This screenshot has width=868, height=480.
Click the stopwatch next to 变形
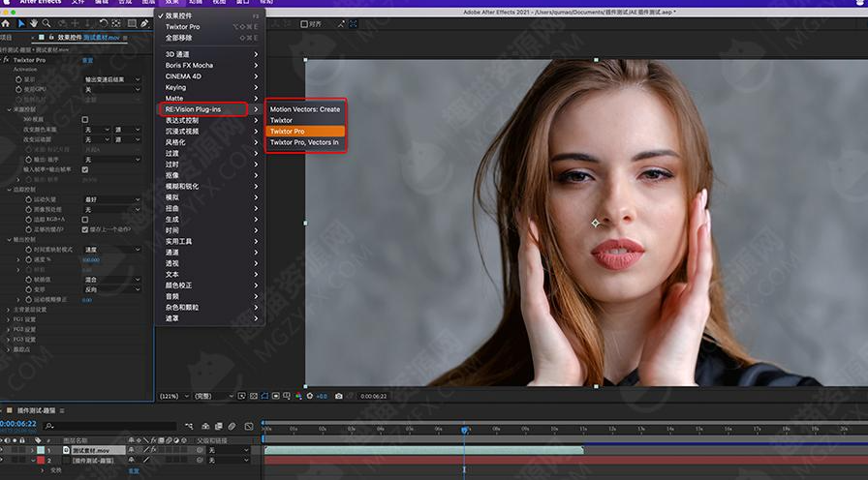point(28,289)
